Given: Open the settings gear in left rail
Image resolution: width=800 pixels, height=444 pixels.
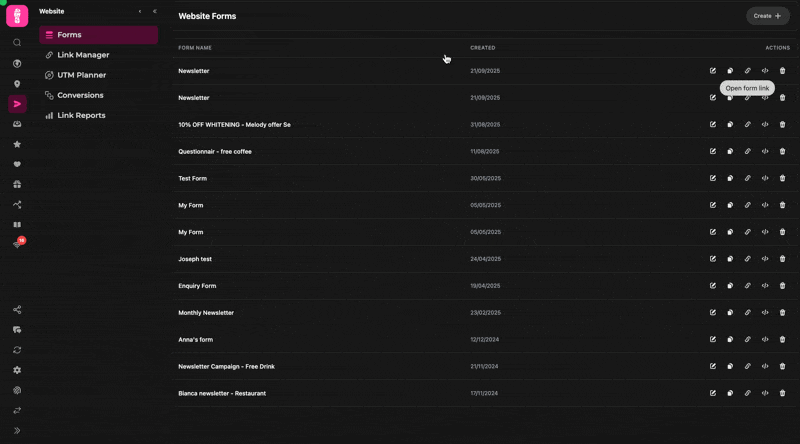Looking at the screenshot, I should [x=17, y=370].
